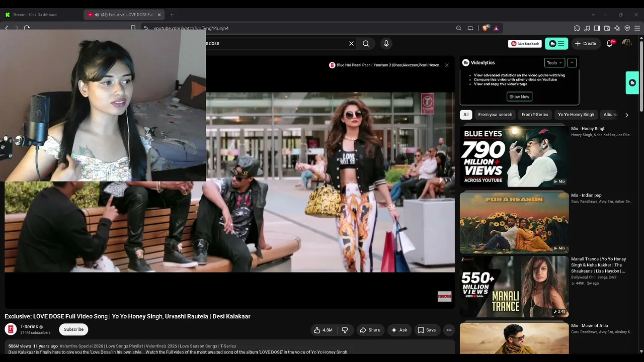The height and width of the screenshot is (362, 644).
Task: Open YouTube notifications bell
Action: (x=610, y=44)
